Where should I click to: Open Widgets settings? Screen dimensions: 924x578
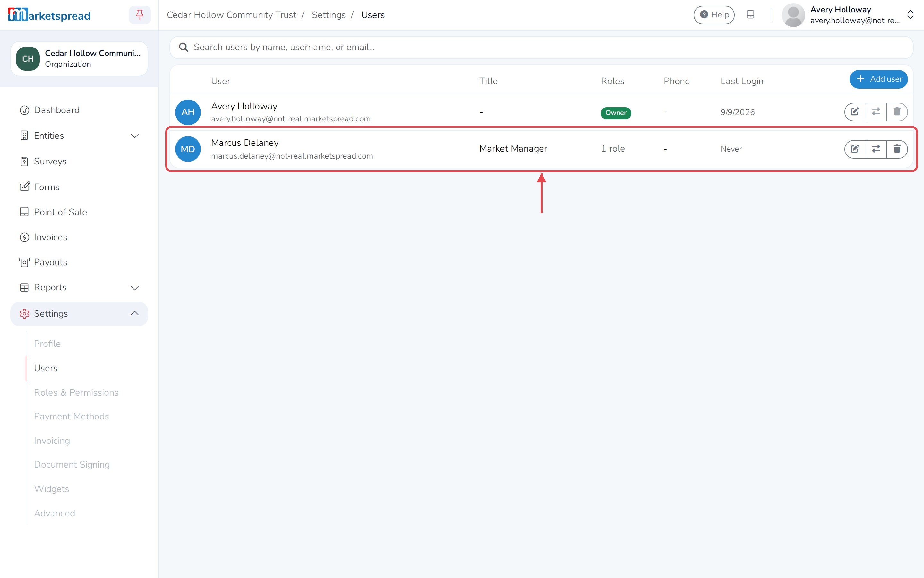click(x=52, y=489)
